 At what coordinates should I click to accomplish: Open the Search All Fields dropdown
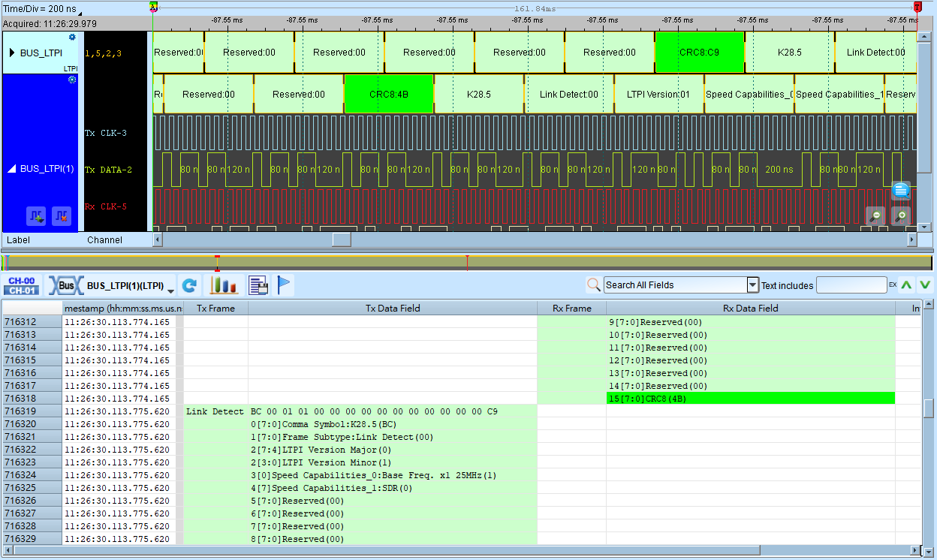[x=753, y=285]
